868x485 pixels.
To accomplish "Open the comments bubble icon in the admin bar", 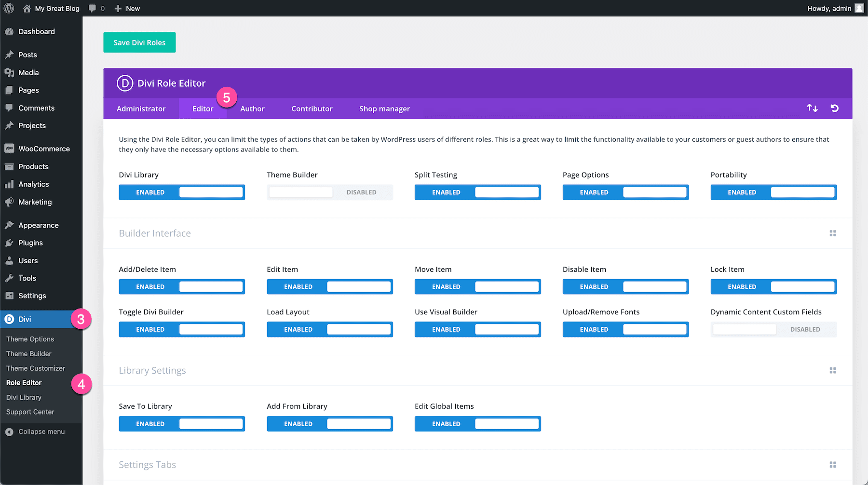I will pos(92,8).
